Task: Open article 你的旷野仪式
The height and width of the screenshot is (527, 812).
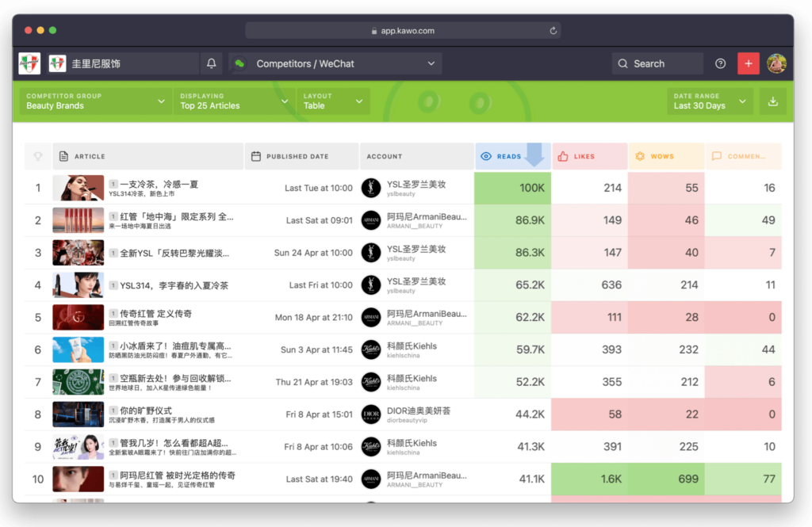Action: point(146,411)
